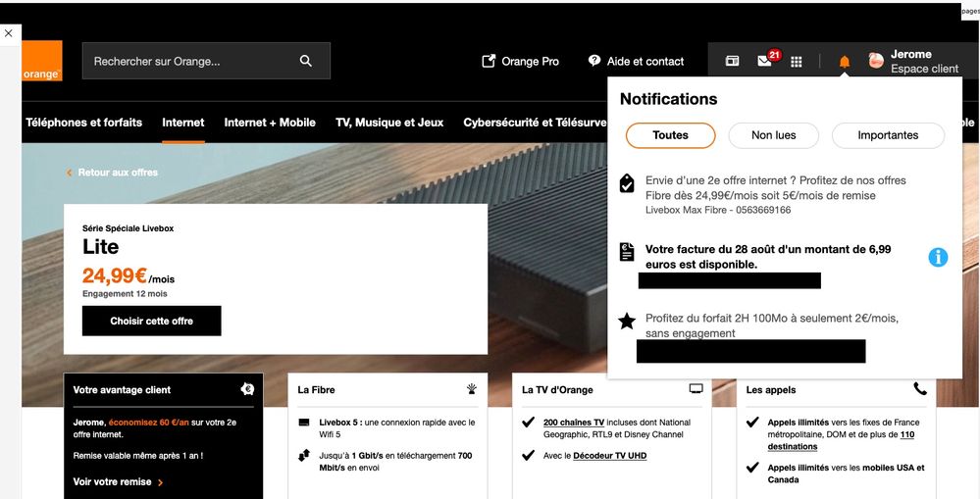Toggle the orange notifications bell
This screenshot has width=980, height=499.
(x=845, y=61)
